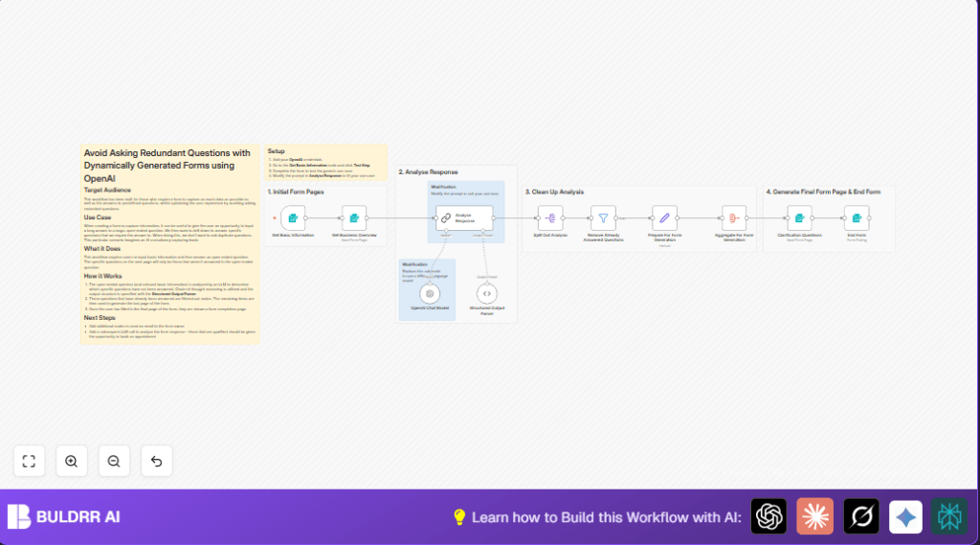
Task: Click 'Learn how to Build this Workflow with AI' text
Action: [x=606, y=517]
